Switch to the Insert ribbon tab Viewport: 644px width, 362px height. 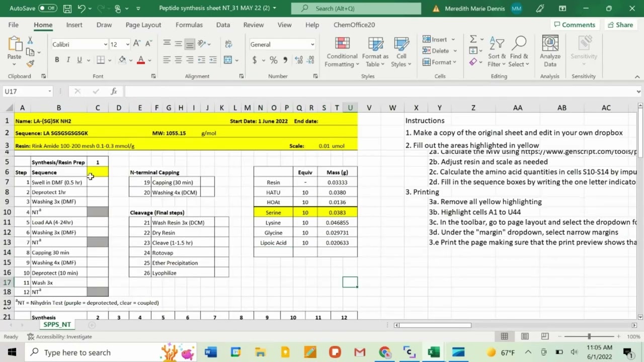coord(74,25)
